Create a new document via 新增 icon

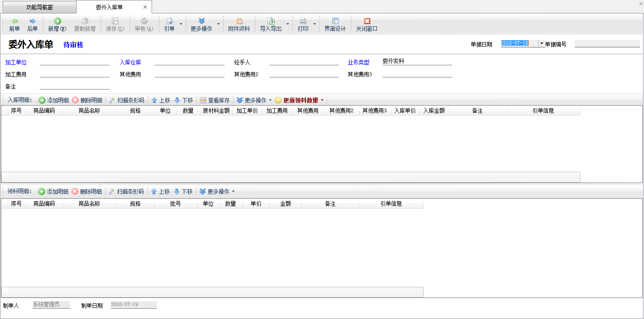(x=57, y=21)
